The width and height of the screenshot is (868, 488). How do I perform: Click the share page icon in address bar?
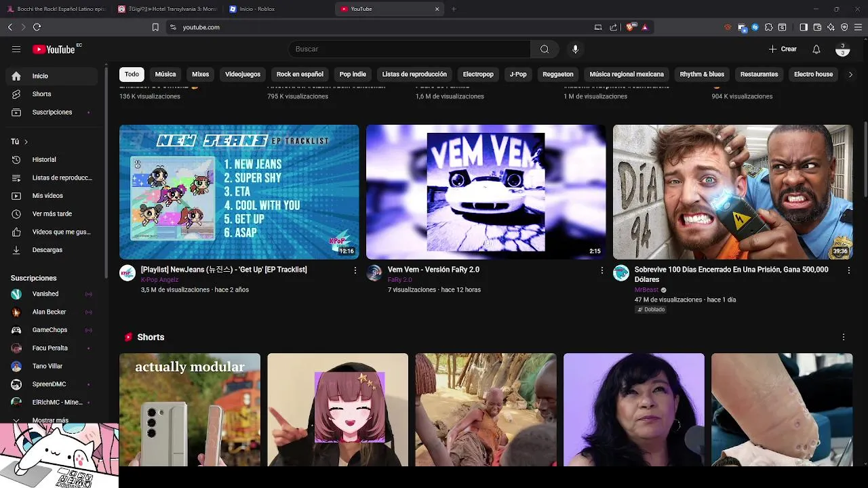pyautogui.click(x=613, y=27)
